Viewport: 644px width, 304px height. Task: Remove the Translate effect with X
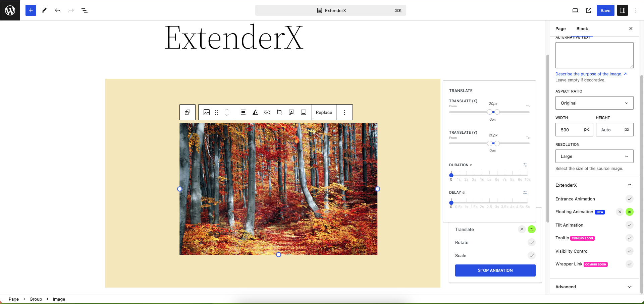tap(522, 229)
